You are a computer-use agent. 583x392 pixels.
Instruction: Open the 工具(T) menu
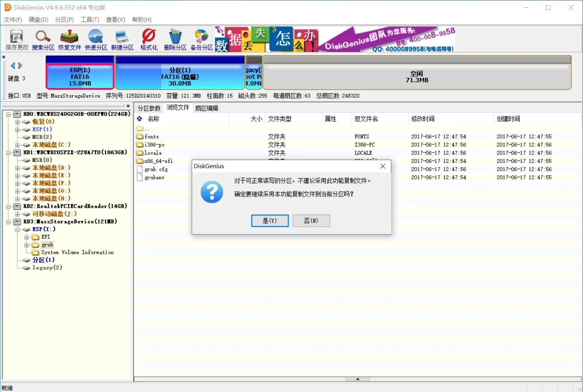(90, 20)
